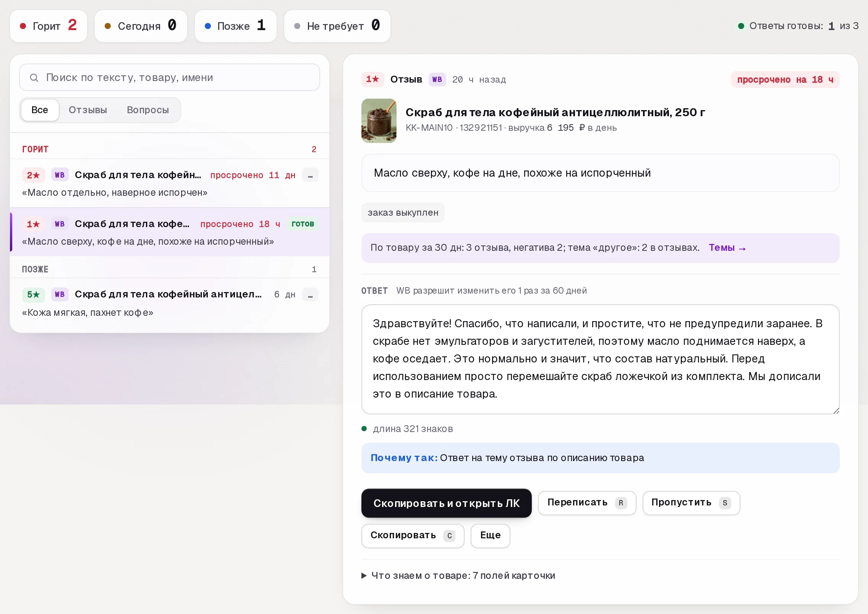This screenshot has height=614, width=868.
Task: Collapse the ГОРИТ section header
Action: (170, 149)
